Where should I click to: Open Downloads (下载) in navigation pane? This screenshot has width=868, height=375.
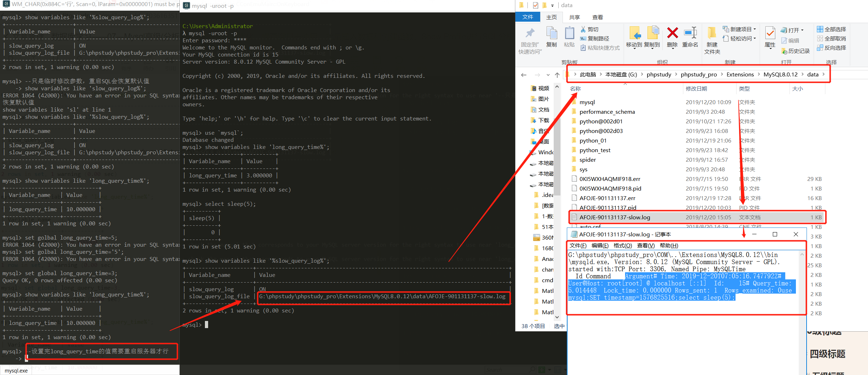click(540, 120)
